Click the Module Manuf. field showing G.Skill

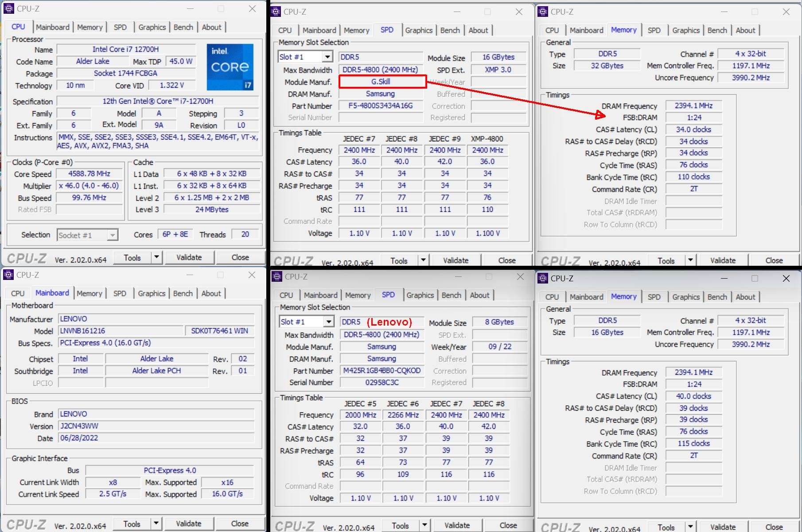(382, 82)
